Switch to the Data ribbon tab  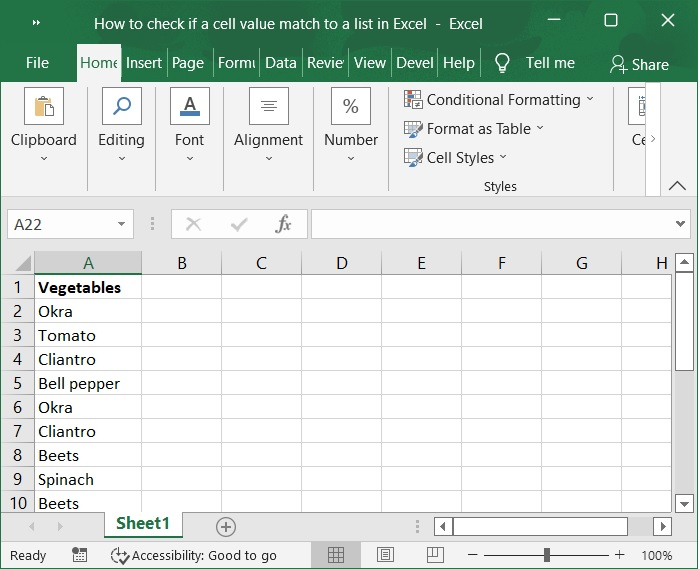tap(280, 62)
